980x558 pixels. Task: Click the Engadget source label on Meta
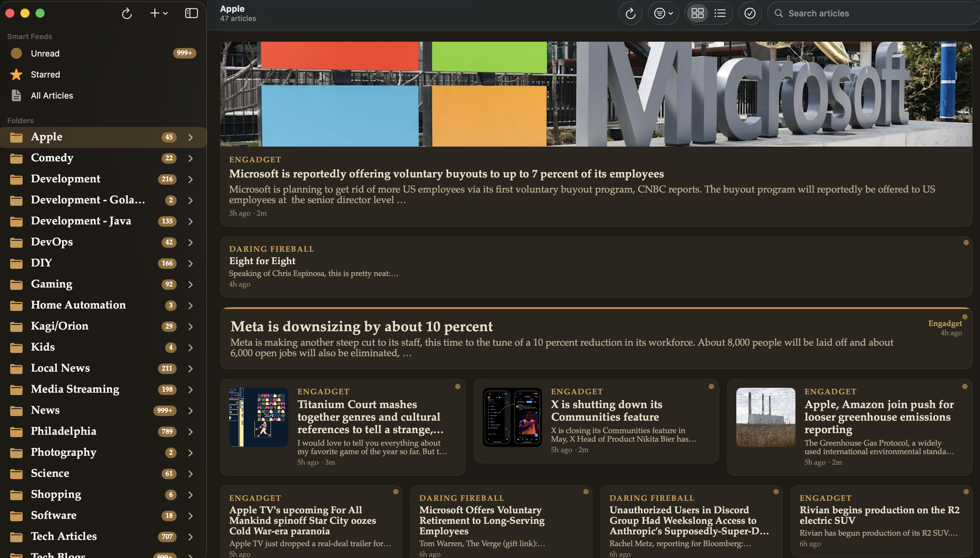click(x=945, y=323)
